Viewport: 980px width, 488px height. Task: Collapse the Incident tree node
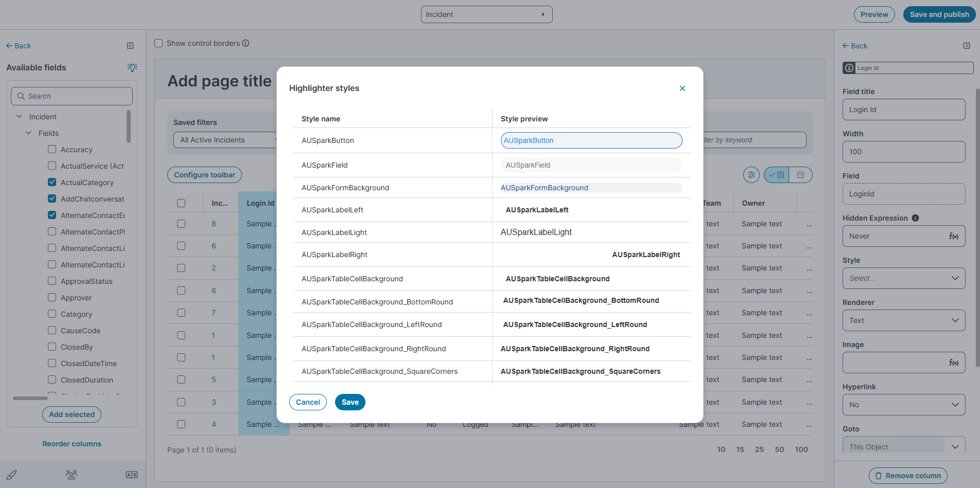[19, 117]
